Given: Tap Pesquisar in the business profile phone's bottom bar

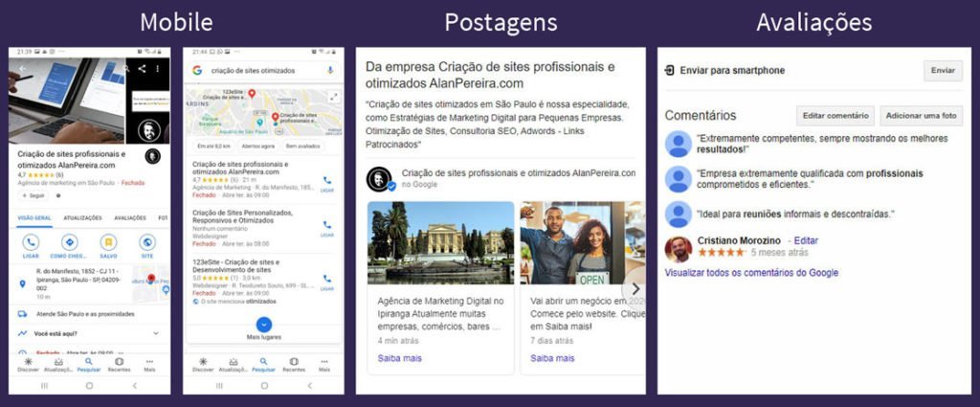Looking at the screenshot, I should (x=89, y=365).
